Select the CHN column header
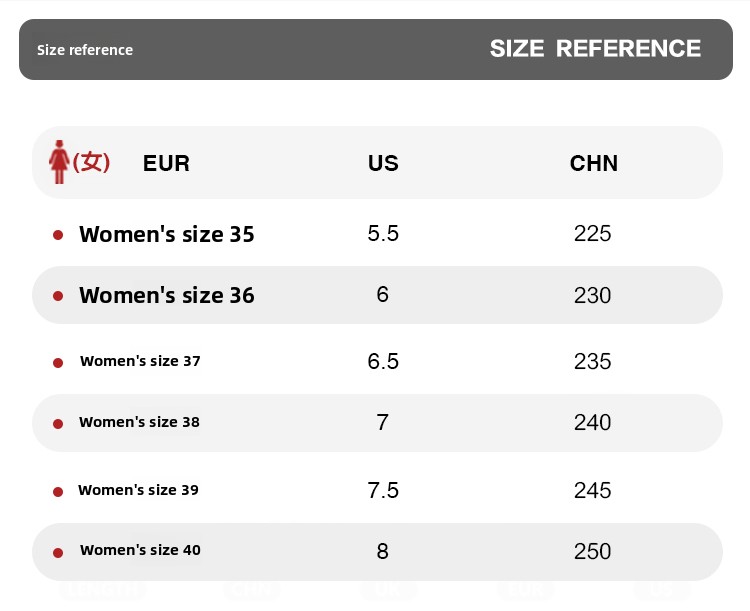 coord(594,163)
